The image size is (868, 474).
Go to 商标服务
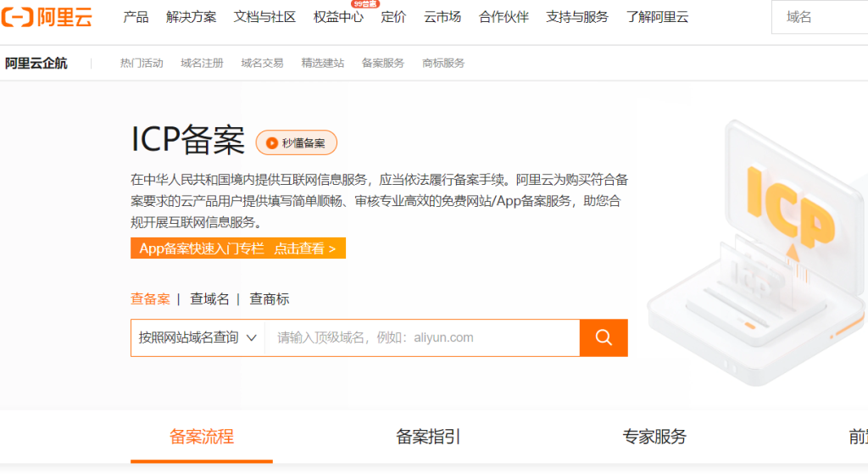click(443, 63)
